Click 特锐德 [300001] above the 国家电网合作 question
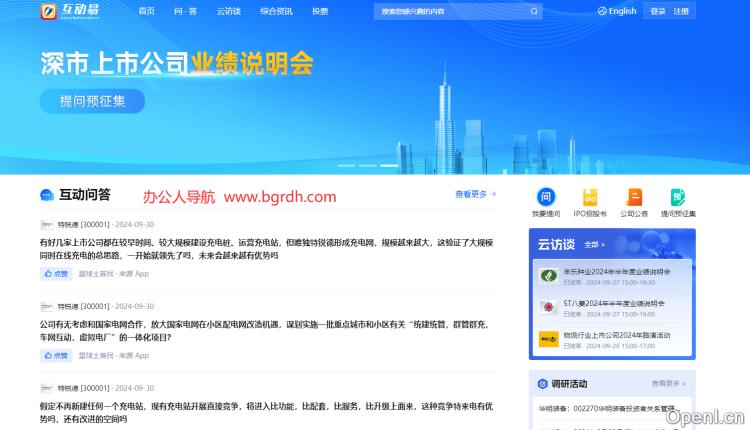This screenshot has height=430, width=750. coord(83,306)
